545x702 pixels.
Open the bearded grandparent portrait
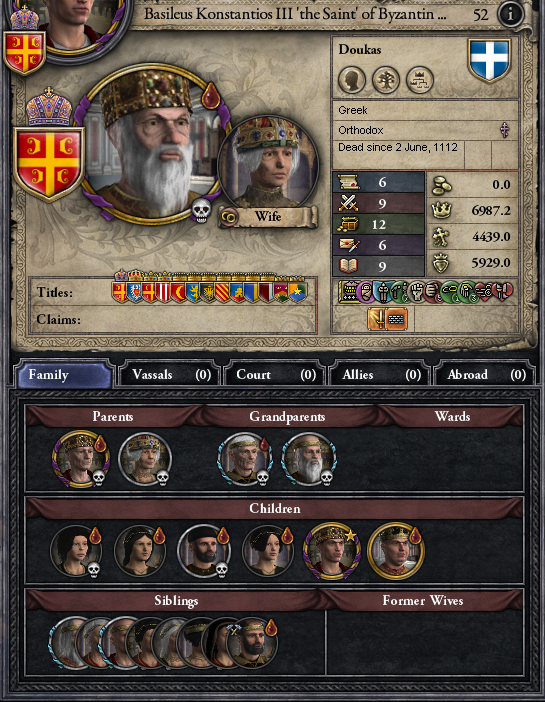[309, 458]
